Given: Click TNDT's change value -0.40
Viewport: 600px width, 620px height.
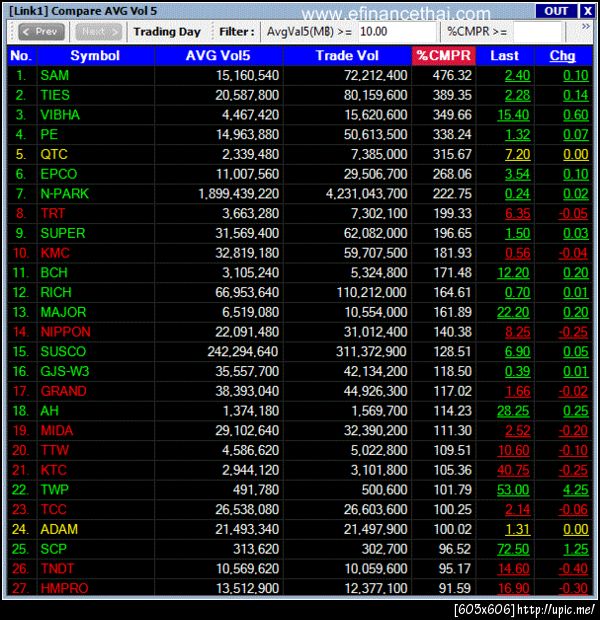Looking at the screenshot, I should pyautogui.click(x=574, y=569).
